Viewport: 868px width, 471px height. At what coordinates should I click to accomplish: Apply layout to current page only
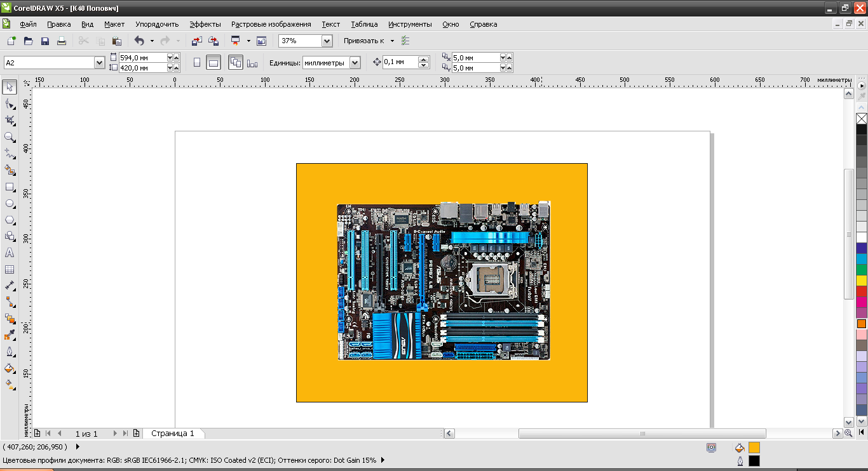tap(252, 63)
